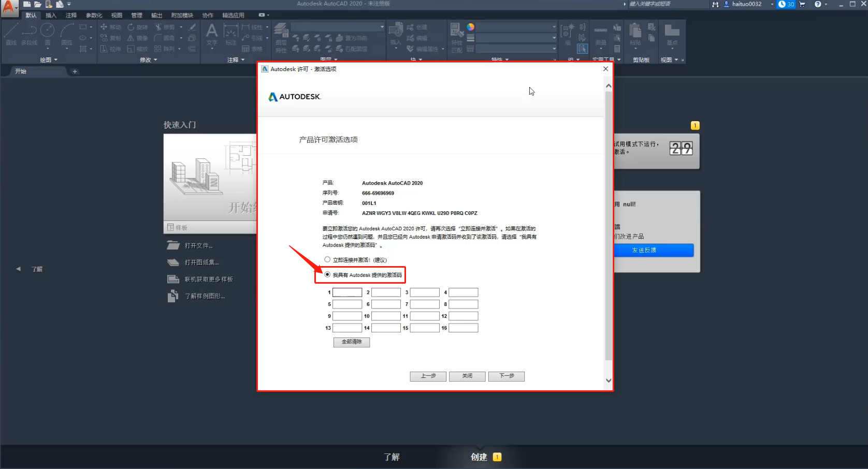
Task: Expand the Annotation (注释) panel dropdown
Action: [x=236, y=60]
